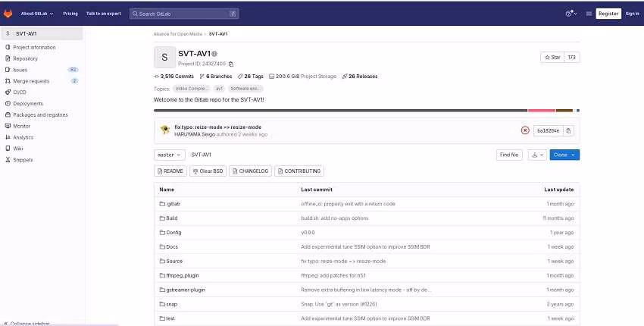View the 173 stargazers count

(x=572, y=58)
